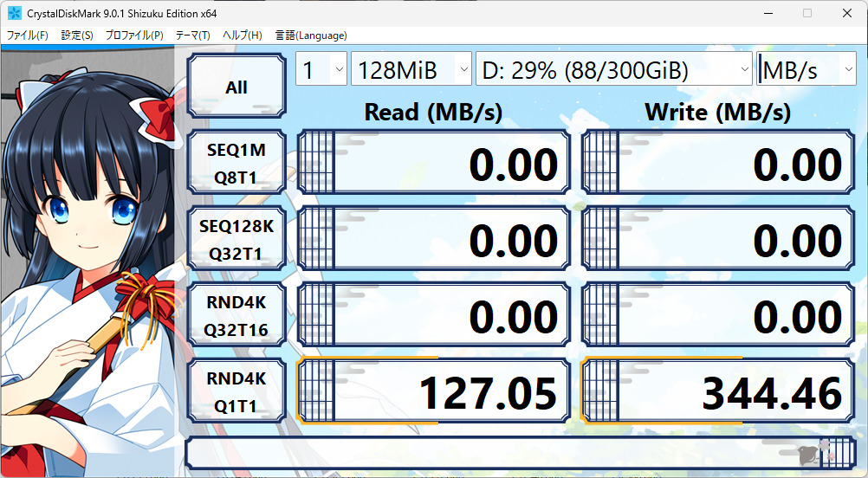Screen dimensions: 868x478
Task: Open the ヘルプ(H) menu
Action: [x=243, y=36]
